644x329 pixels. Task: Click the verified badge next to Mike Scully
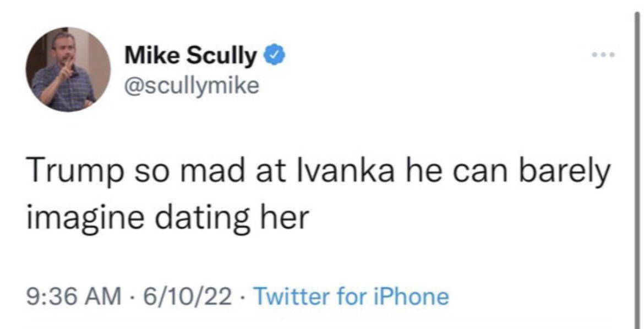click(275, 53)
